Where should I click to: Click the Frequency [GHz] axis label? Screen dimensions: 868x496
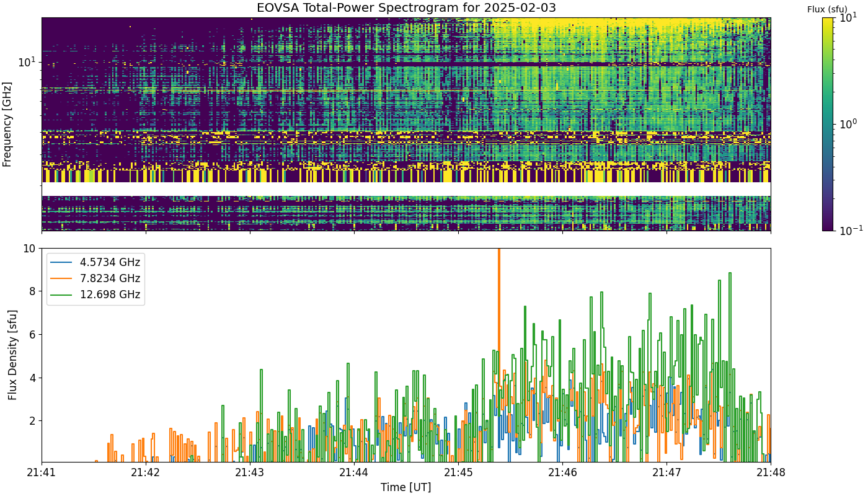click(7, 124)
